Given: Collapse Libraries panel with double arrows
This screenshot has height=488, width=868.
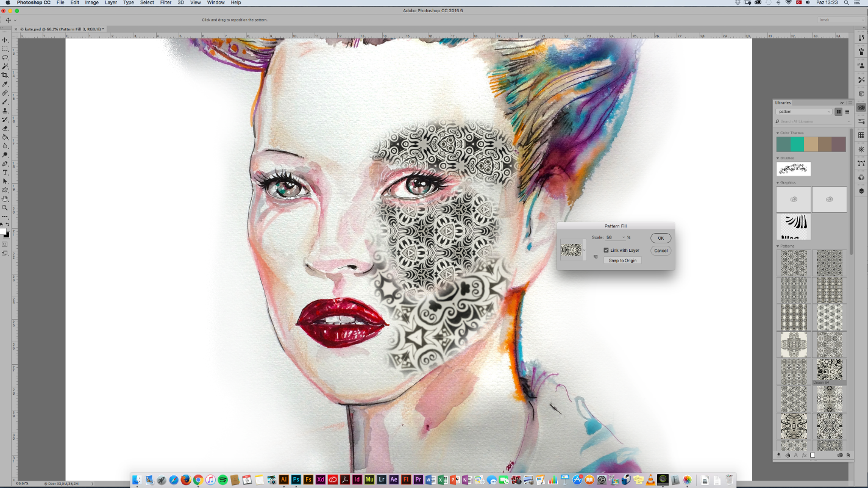Looking at the screenshot, I should coord(842,102).
